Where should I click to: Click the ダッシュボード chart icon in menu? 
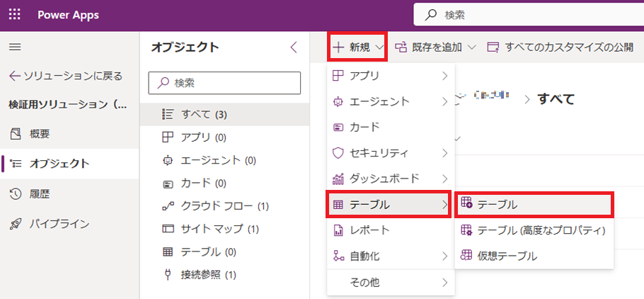pyautogui.click(x=337, y=179)
